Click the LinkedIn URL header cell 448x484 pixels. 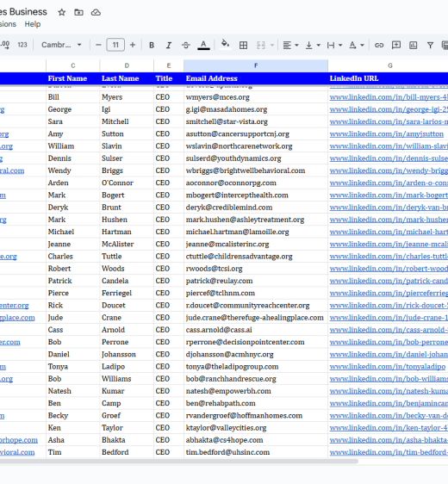click(388, 78)
